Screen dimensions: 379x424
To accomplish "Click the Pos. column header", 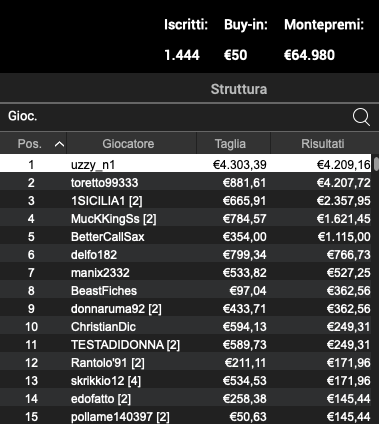I will click(33, 144).
